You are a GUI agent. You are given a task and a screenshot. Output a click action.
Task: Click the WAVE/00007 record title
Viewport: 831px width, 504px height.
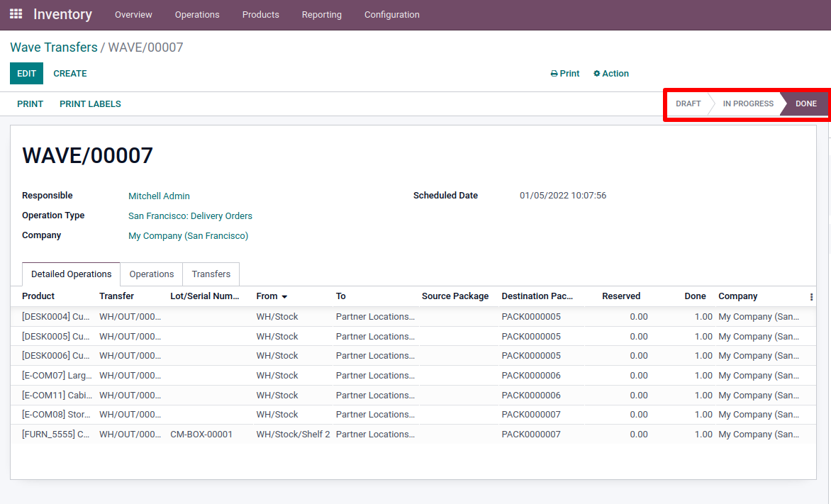point(87,155)
